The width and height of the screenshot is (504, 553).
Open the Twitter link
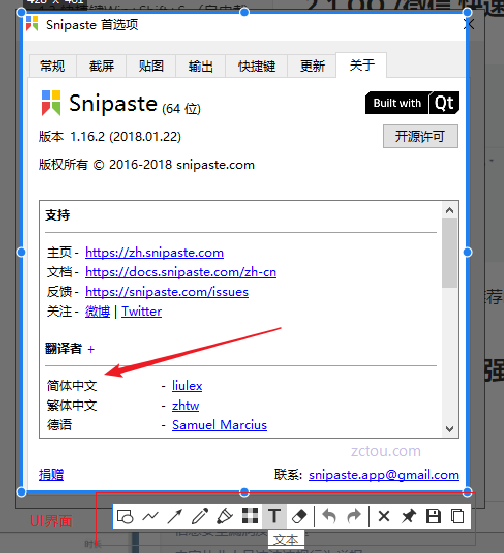click(141, 311)
